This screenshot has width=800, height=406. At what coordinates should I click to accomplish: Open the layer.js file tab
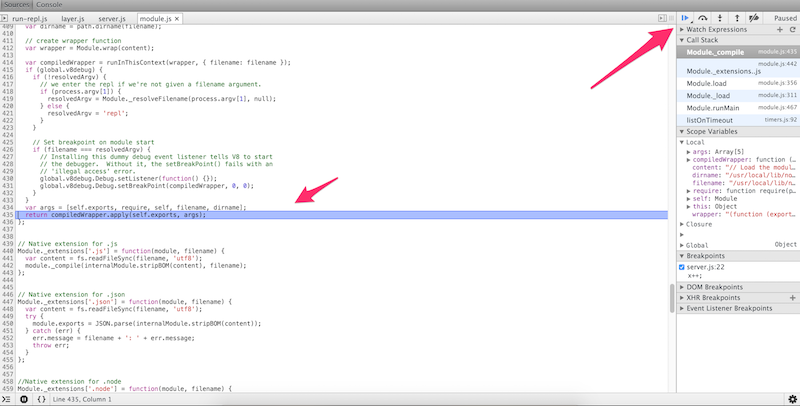pyautogui.click(x=72, y=18)
